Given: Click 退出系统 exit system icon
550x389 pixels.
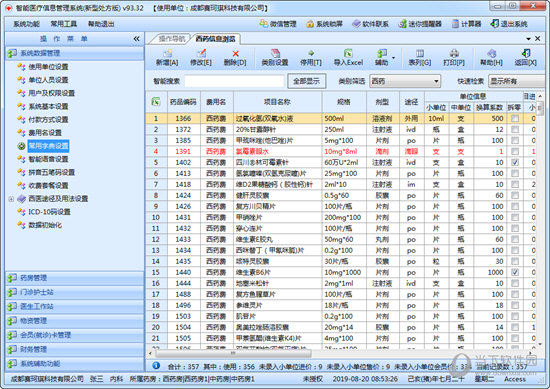Looking at the screenshot, I should coord(495,24).
